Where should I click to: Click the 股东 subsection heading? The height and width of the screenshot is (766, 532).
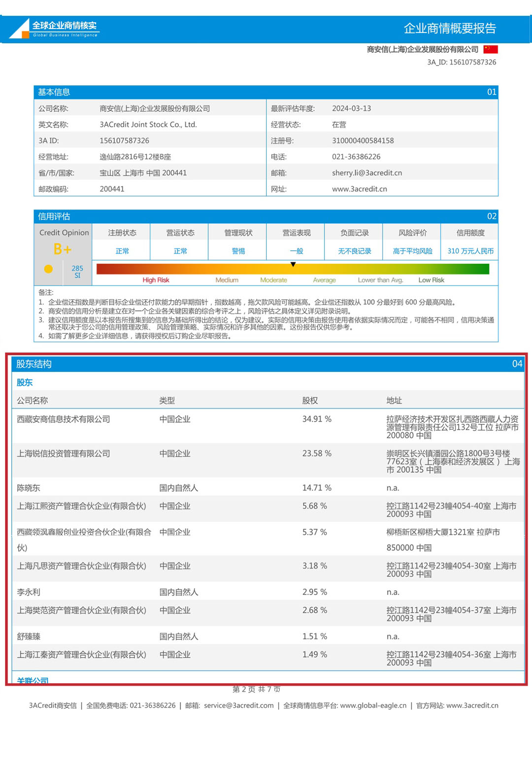pyautogui.click(x=25, y=383)
